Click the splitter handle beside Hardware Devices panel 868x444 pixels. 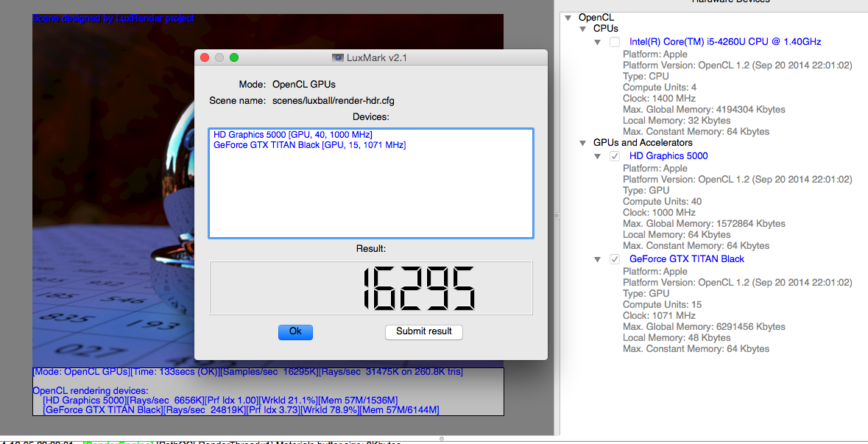tap(557, 215)
